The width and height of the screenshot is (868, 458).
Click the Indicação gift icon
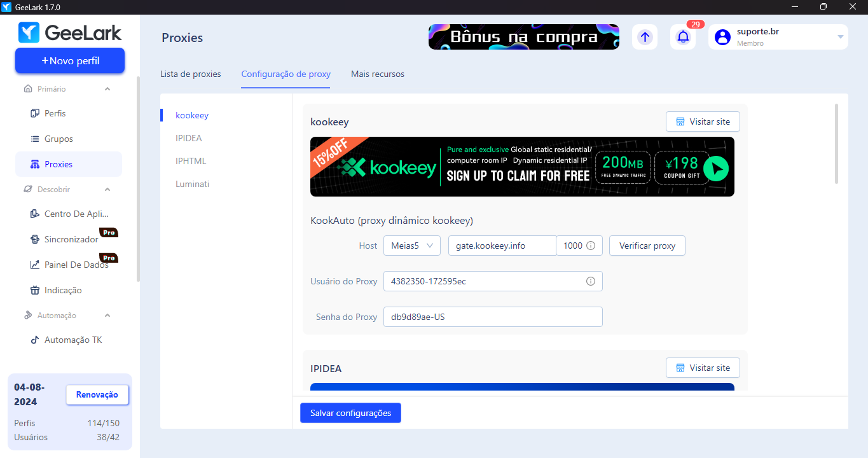35,290
